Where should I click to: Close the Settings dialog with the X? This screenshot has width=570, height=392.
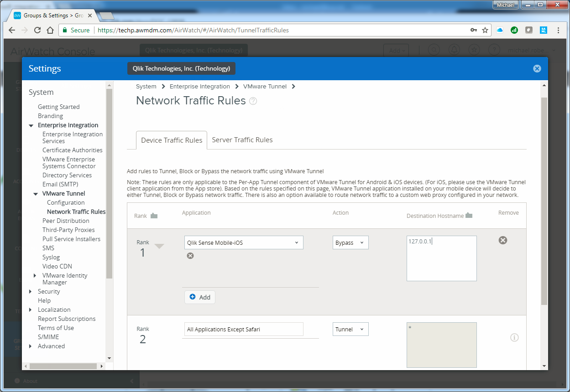537,68
